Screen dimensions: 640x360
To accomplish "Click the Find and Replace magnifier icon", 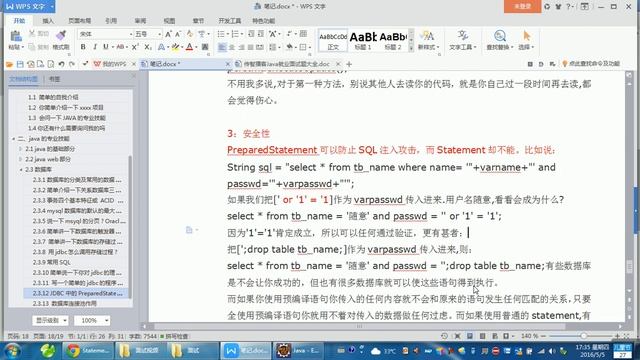I will (500, 36).
